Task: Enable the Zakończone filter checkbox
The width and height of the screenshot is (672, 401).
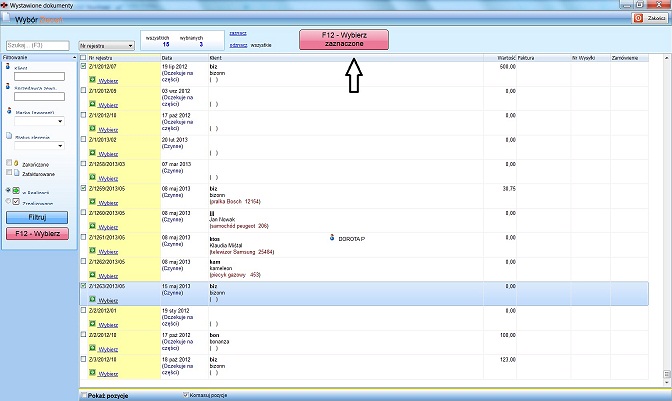Action: coord(9,163)
